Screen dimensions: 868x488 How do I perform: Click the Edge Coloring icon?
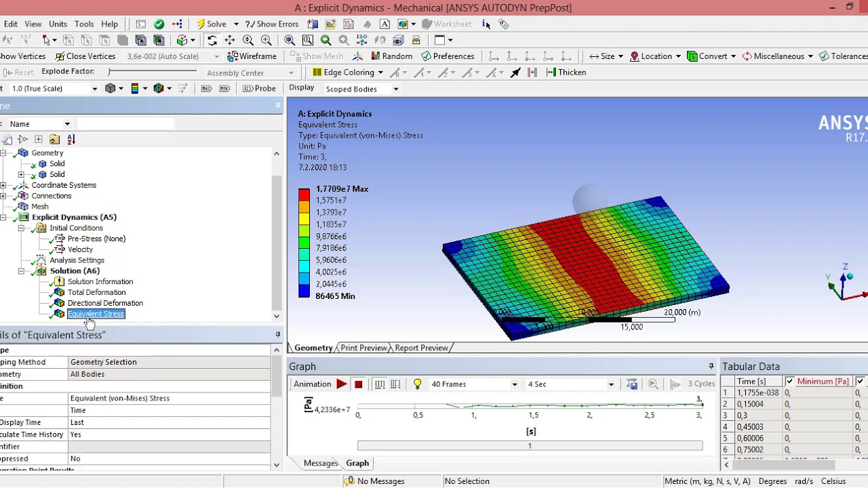[x=317, y=73]
